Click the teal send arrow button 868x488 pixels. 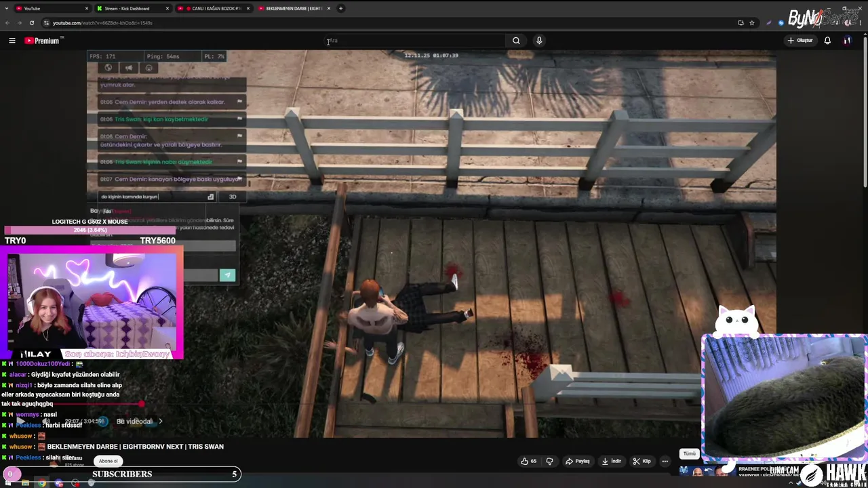pos(227,274)
